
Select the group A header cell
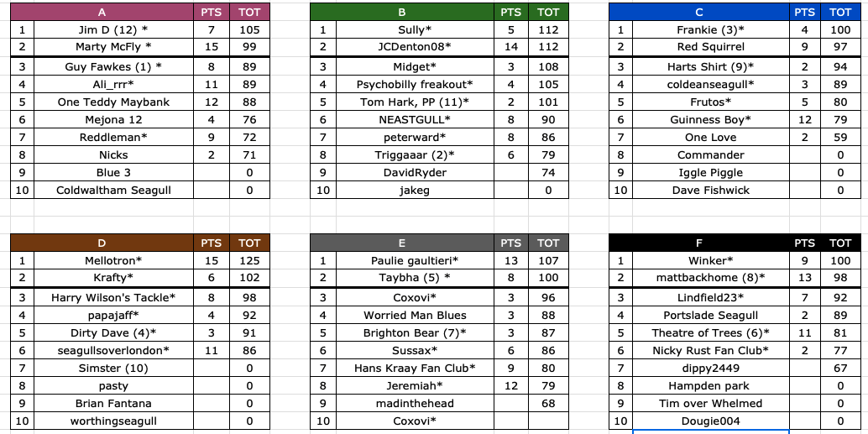102,12
